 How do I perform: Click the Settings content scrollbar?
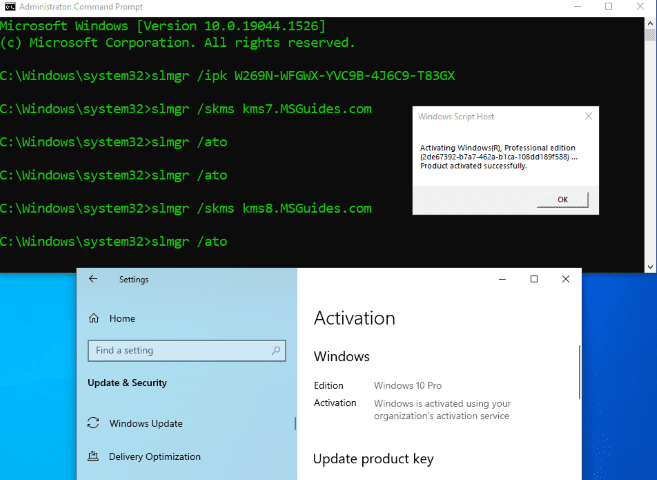[579, 372]
